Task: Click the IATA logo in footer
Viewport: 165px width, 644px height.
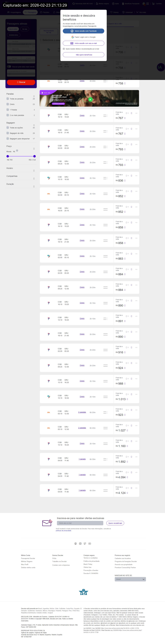Action: 84,592
